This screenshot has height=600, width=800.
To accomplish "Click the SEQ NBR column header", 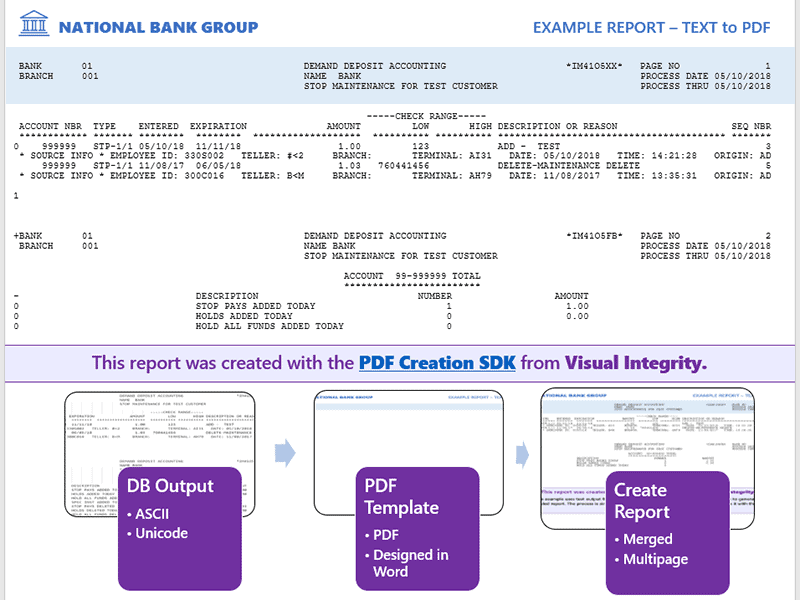I will (x=751, y=126).
